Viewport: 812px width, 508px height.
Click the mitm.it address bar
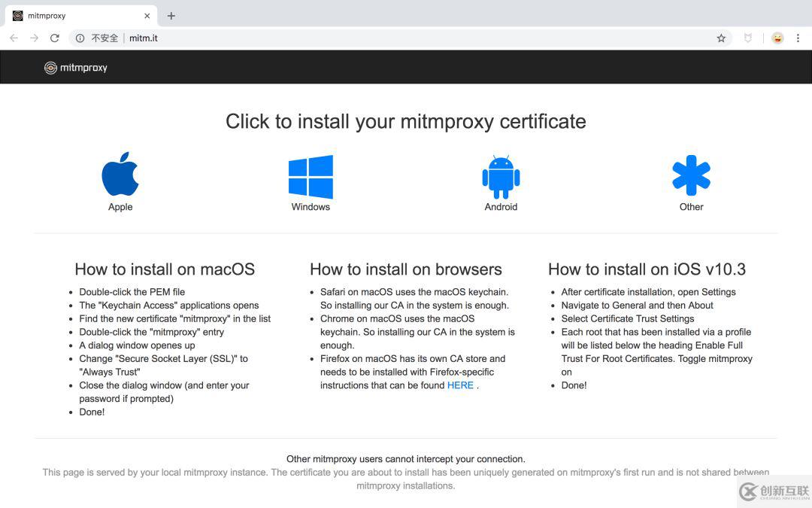pos(401,38)
